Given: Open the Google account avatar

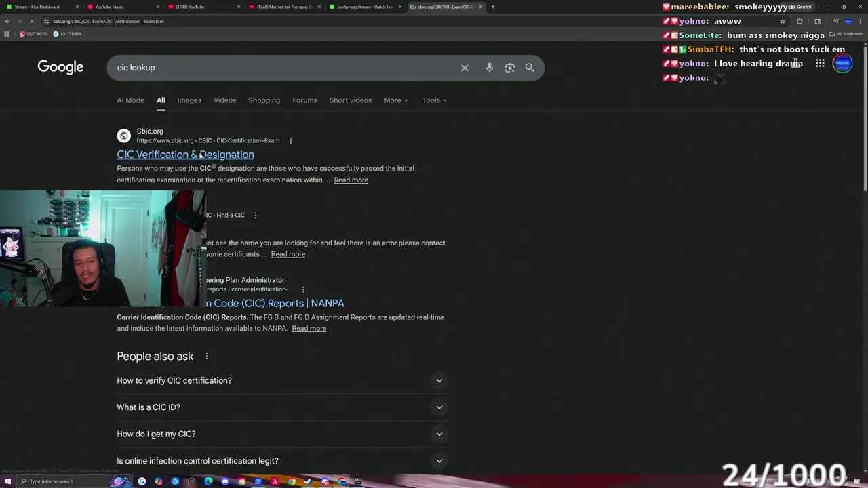Looking at the screenshot, I should (842, 64).
